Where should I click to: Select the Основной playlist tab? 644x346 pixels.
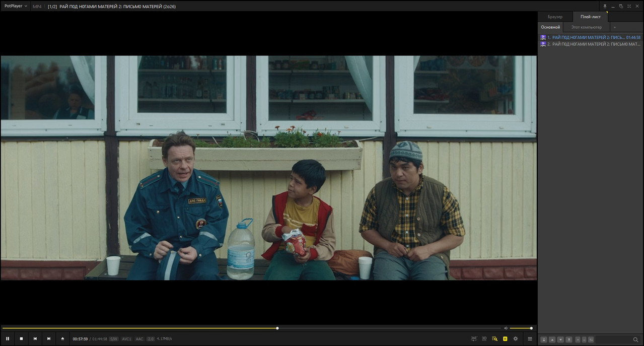(x=550, y=27)
